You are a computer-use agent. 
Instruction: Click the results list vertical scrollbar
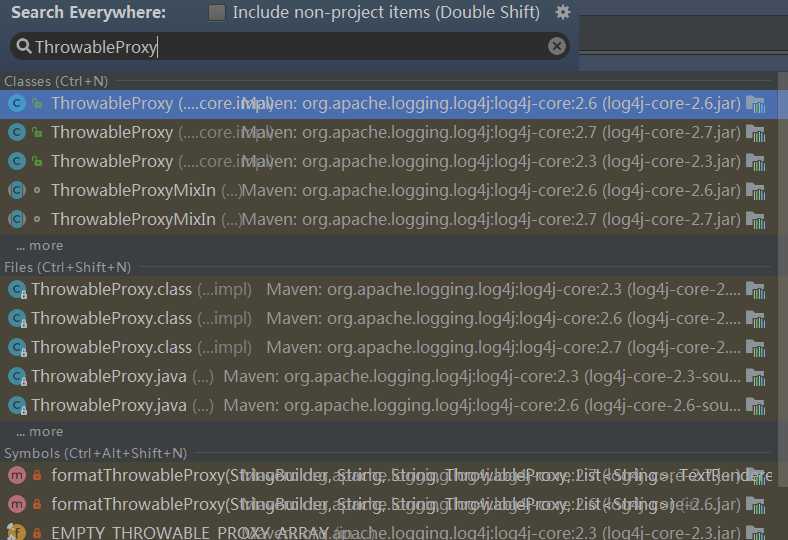[x=782, y=279]
